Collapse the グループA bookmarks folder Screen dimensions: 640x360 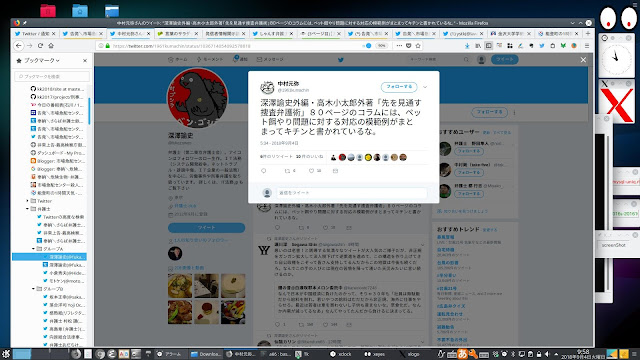[x=33, y=249]
